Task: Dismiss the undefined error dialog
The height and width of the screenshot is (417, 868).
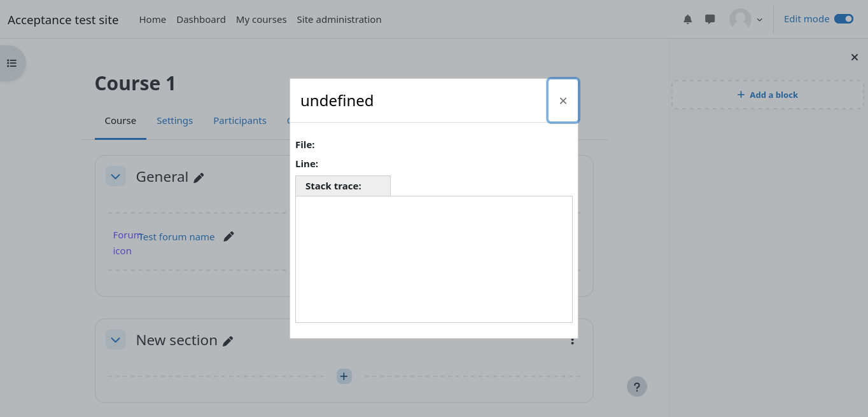Action: (563, 100)
